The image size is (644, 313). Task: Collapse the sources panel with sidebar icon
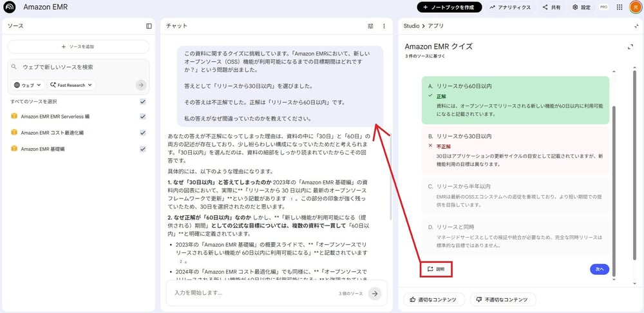pos(149,26)
